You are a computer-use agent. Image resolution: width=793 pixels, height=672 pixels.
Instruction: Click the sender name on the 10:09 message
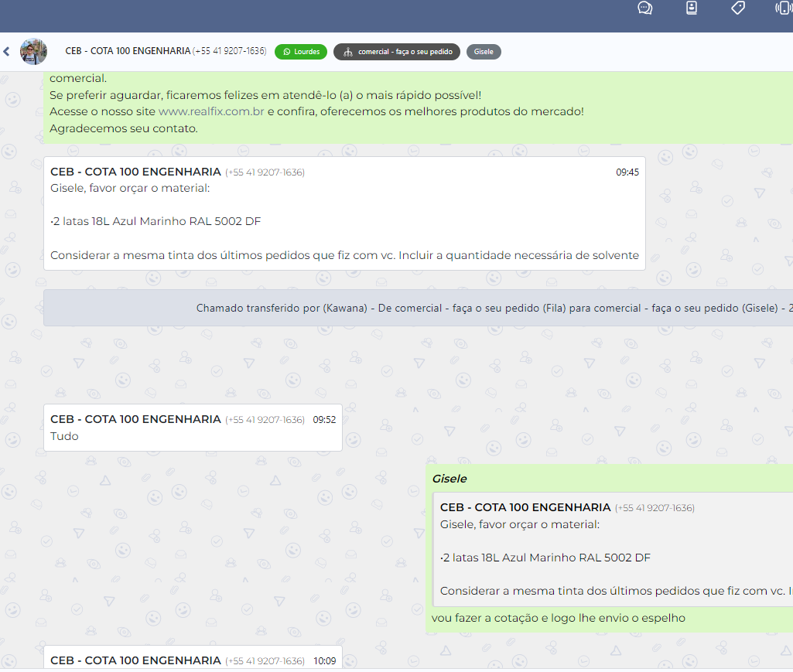[135, 660]
